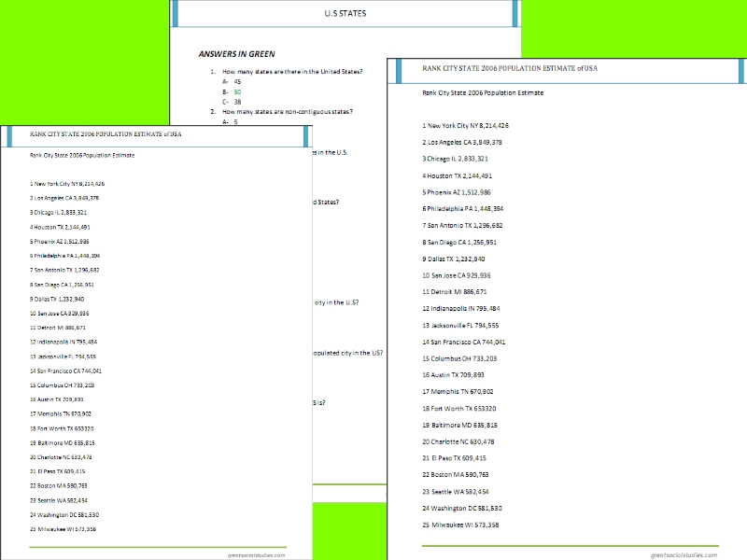Image resolution: width=747 pixels, height=560 pixels.
Task: Click the Los Angeles row on the left page
Action: tap(64, 198)
